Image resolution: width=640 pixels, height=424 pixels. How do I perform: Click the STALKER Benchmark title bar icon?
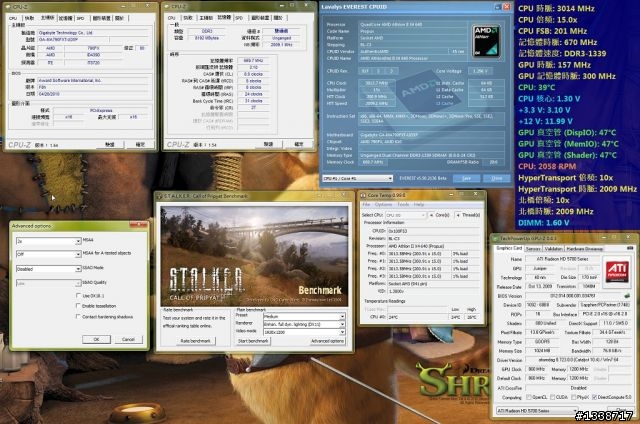pyautogui.click(x=159, y=196)
